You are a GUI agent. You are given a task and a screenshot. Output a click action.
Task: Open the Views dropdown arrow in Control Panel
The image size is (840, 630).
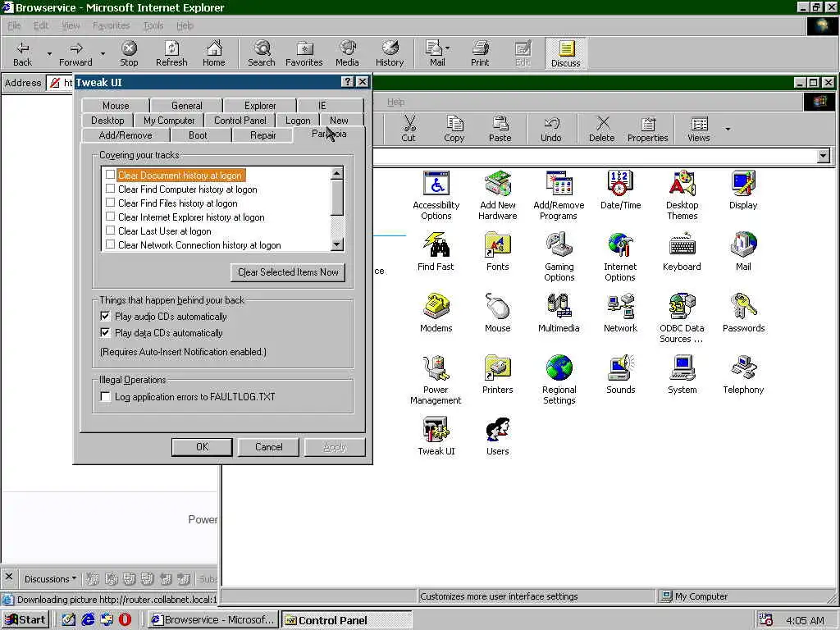pyautogui.click(x=728, y=129)
